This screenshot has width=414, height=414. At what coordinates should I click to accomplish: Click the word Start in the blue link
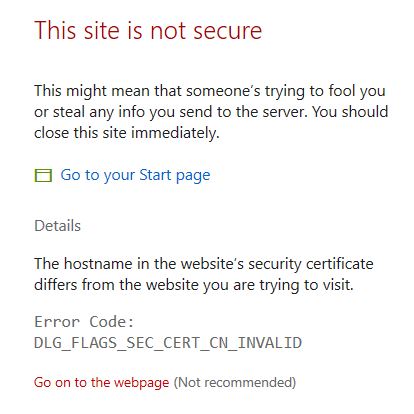[155, 175]
